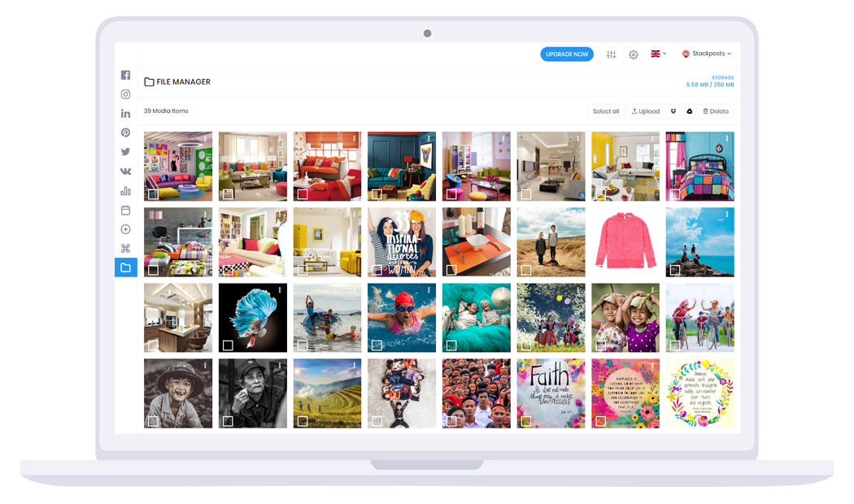Check the box on the pink sweater image
854x504 pixels.
[600, 270]
